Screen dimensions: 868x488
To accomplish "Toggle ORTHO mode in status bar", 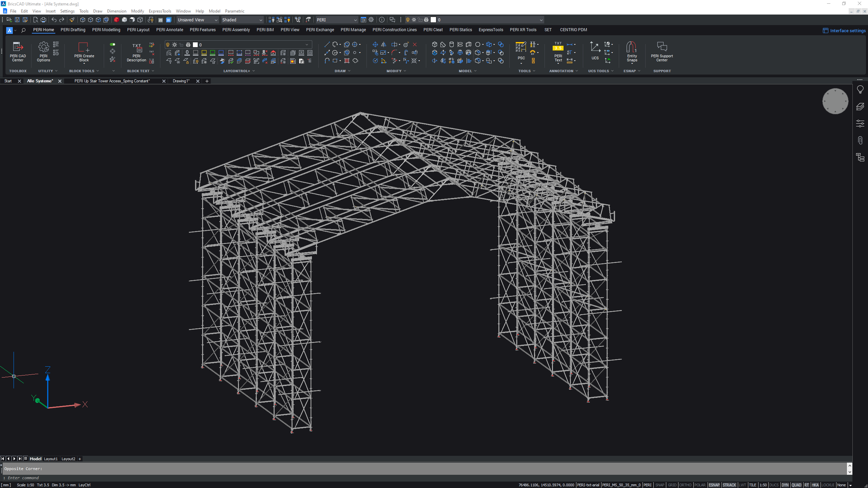I will (x=685, y=485).
